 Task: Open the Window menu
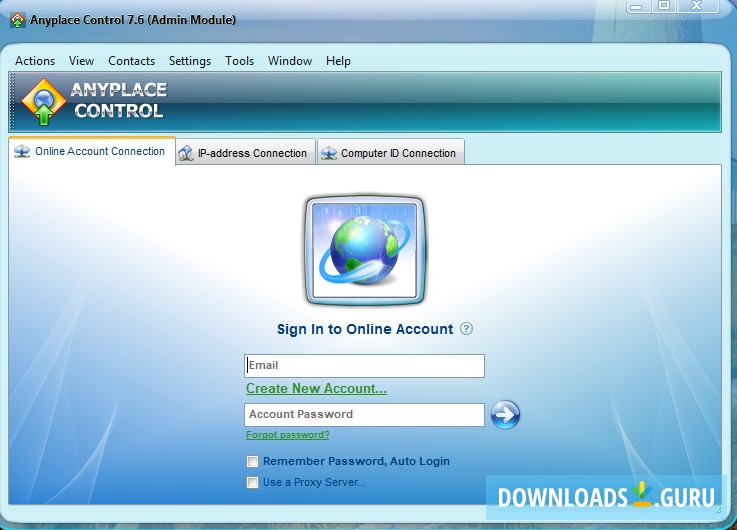pos(290,61)
